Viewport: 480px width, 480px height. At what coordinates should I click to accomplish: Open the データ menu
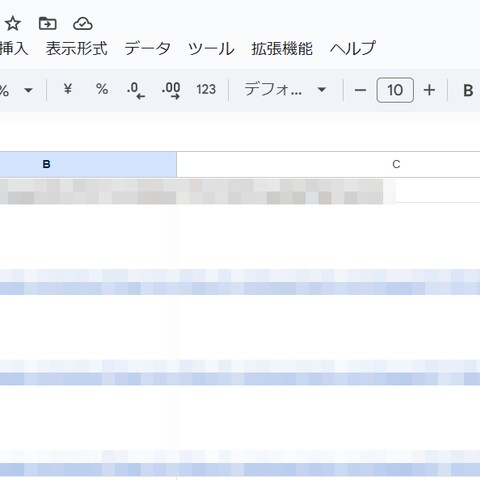tap(148, 49)
